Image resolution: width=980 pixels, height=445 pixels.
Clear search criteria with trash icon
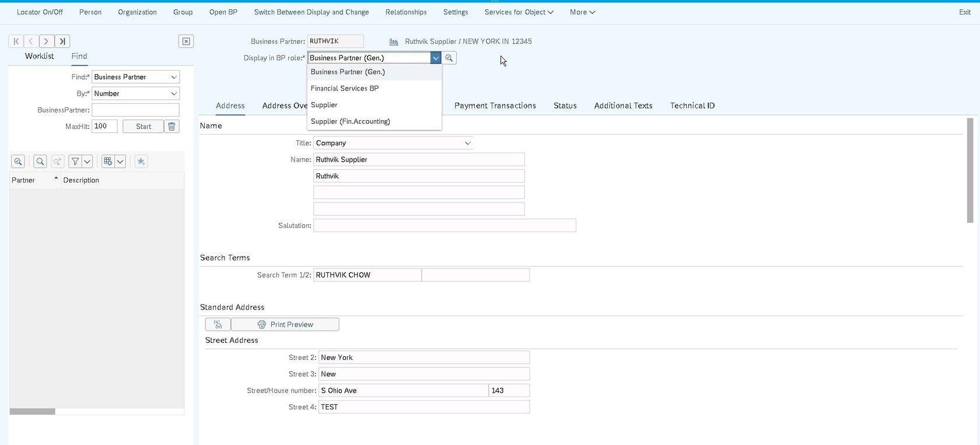(171, 127)
